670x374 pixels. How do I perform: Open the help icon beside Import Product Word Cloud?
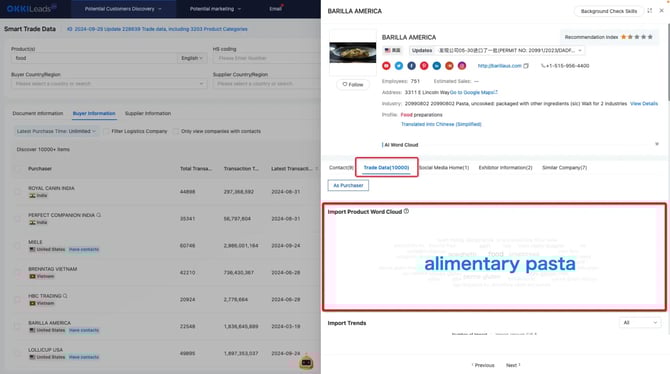406,211
